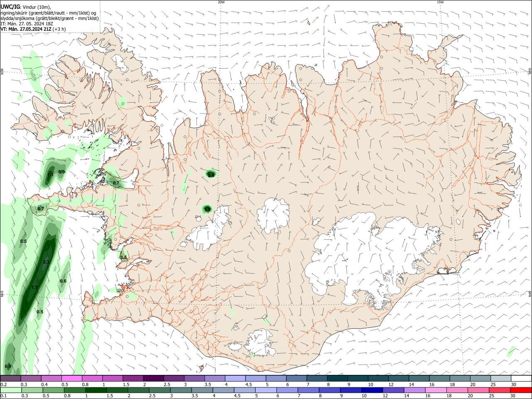Pick the darkest purple 2 swatch in upper legend

[153, 378]
